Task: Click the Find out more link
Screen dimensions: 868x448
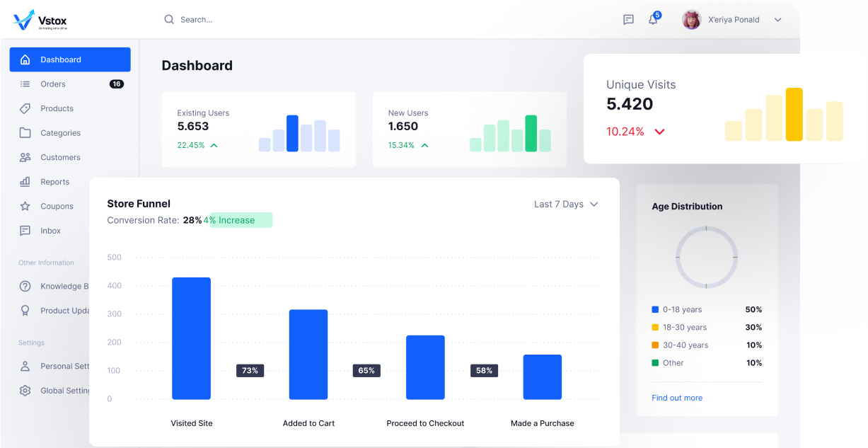Action: [677, 398]
